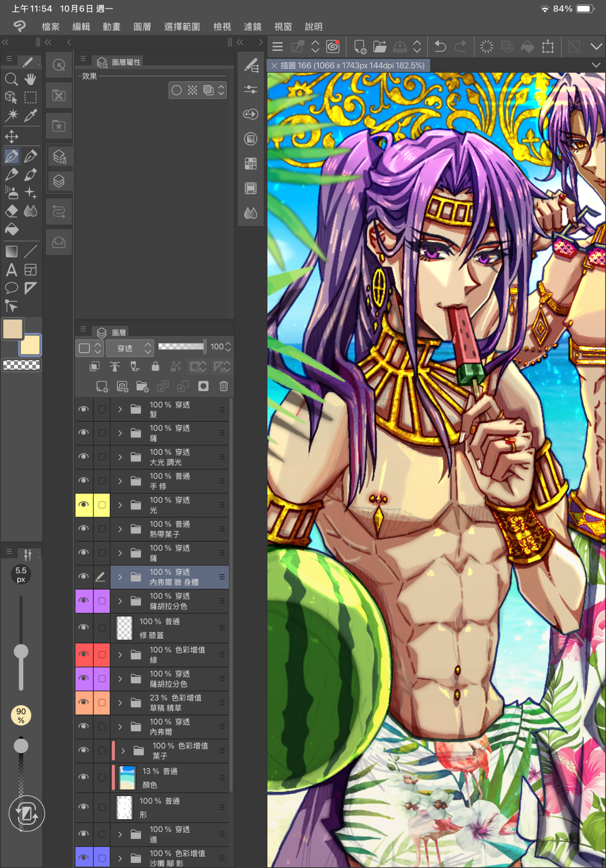The width and height of the screenshot is (606, 868).
Task: Select the Fill bucket tool
Action: click(x=11, y=230)
